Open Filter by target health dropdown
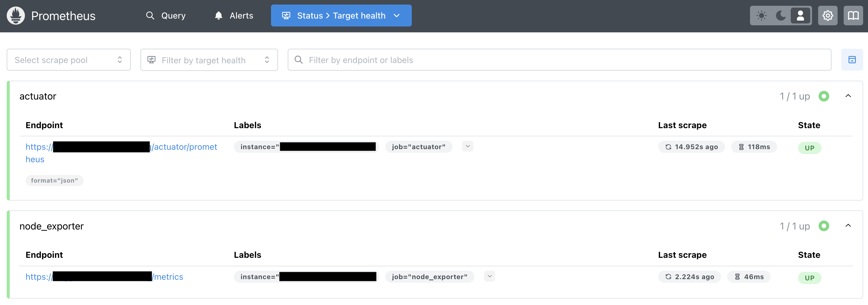The image size is (868, 305). 209,60
